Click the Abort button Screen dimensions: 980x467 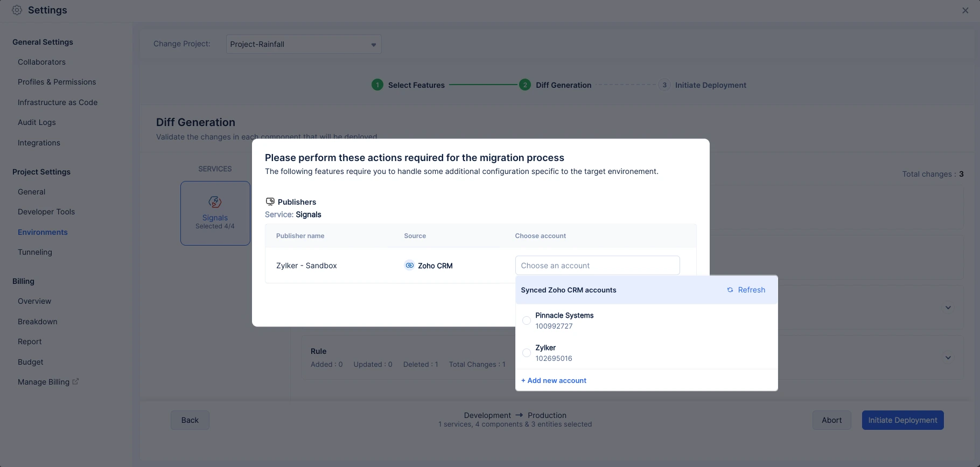(831, 420)
